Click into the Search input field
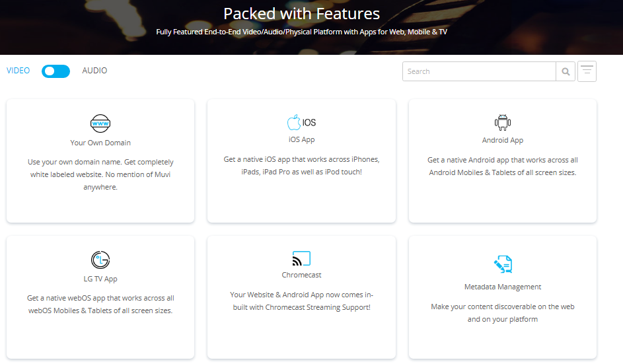The width and height of the screenshot is (623, 364). pos(479,71)
